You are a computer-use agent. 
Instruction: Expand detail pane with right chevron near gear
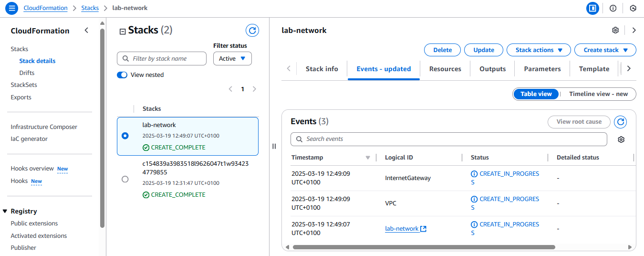[634, 30]
